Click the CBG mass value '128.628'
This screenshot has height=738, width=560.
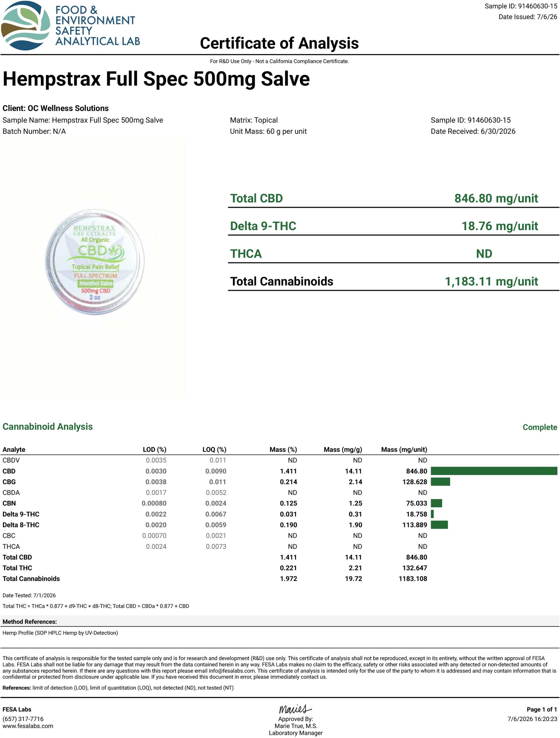415,482
